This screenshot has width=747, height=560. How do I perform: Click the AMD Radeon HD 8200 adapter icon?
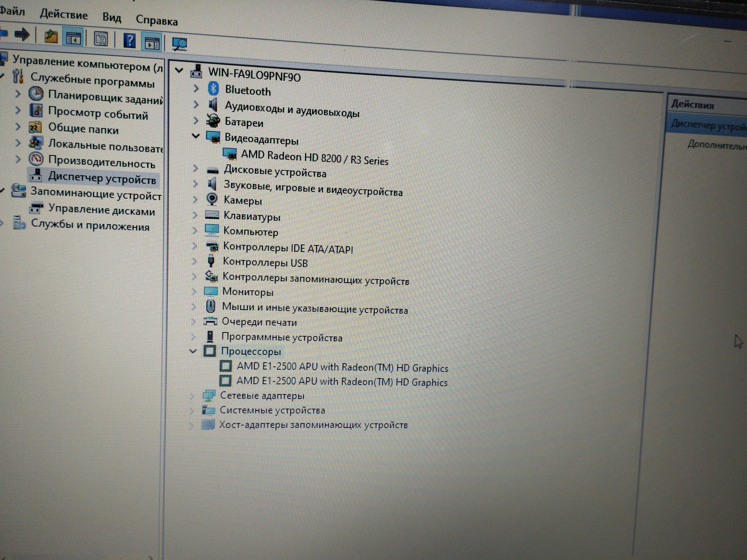(x=230, y=154)
